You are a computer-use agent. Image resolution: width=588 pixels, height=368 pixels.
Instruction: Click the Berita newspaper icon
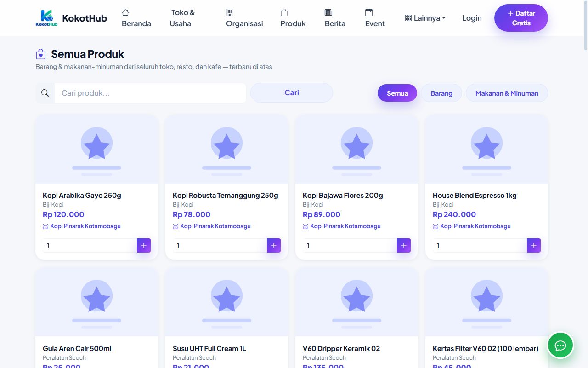328,12
